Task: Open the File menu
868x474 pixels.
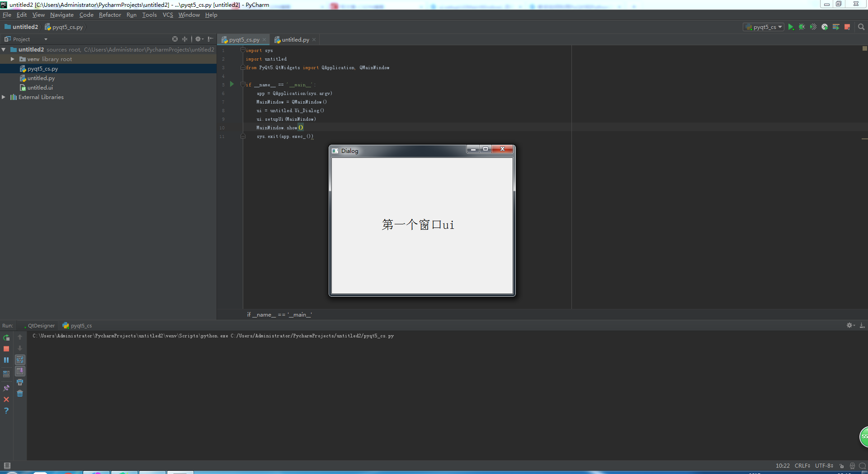Action: coord(7,15)
